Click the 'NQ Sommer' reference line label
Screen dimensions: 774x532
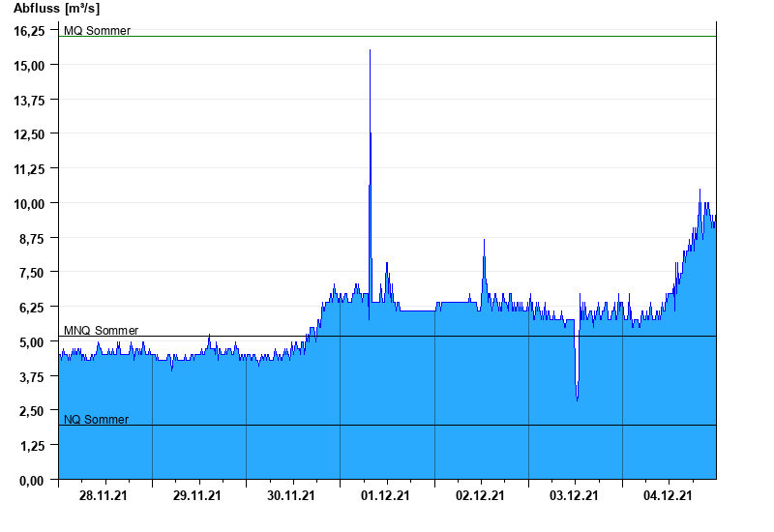pyautogui.click(x=96, y=420)
